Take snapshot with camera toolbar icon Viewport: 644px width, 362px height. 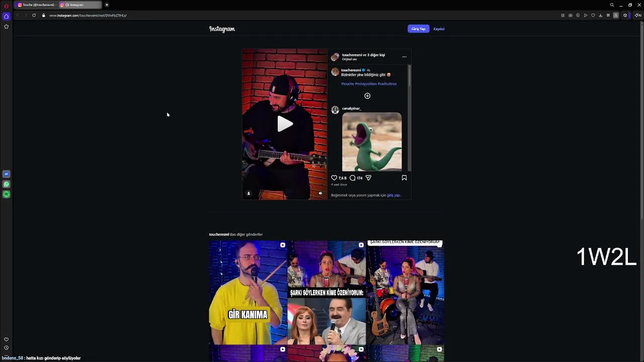tap(570, 16)
